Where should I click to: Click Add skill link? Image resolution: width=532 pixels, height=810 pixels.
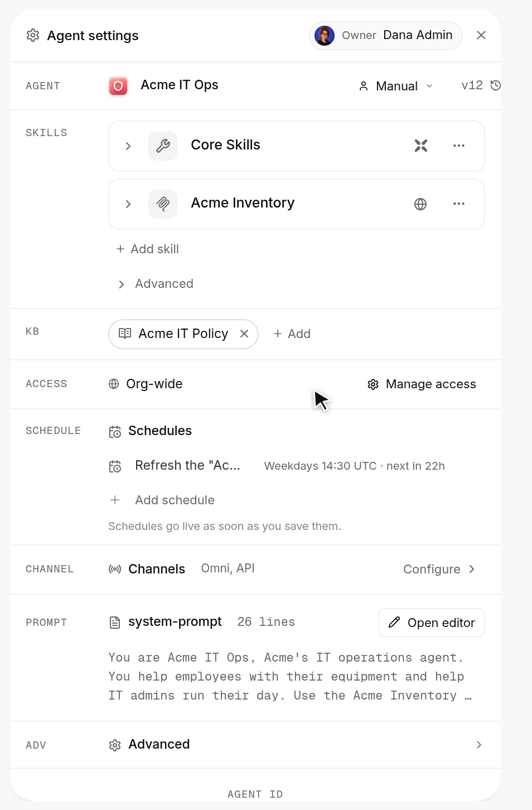pos(147,249)
